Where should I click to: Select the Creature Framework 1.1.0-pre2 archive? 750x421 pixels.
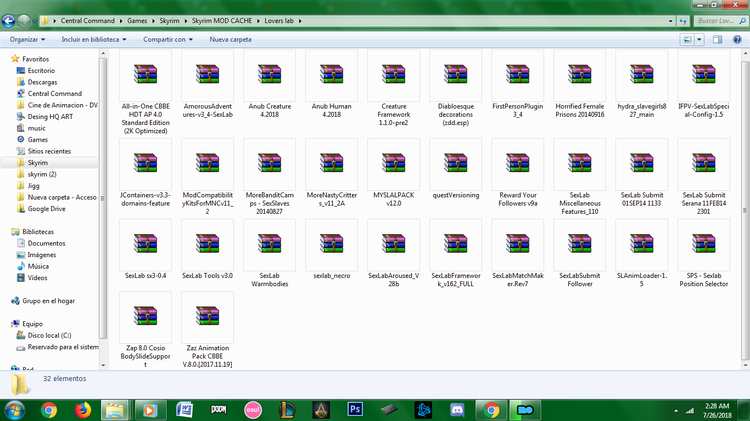(394, 89)
